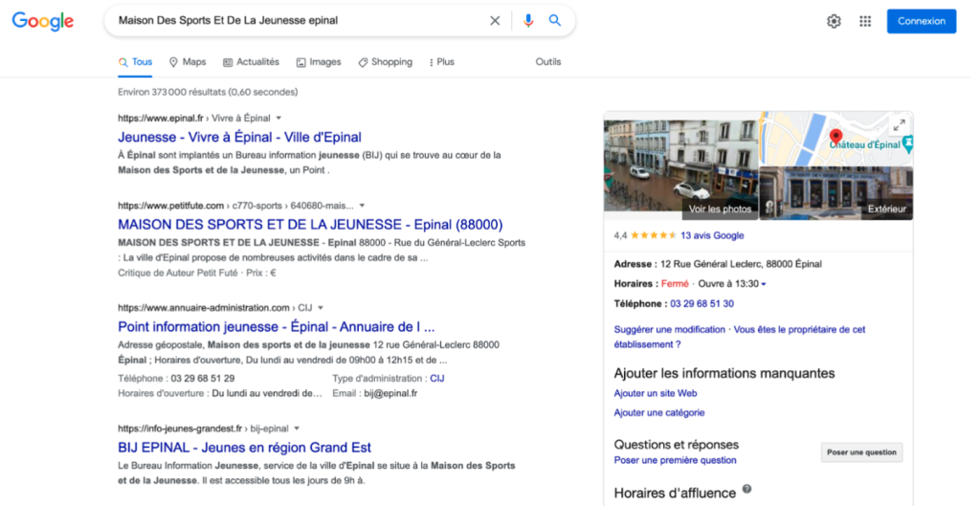Click the Connexion button
Viewport: 980px width, 506px height.
click(x=922, y=21)
